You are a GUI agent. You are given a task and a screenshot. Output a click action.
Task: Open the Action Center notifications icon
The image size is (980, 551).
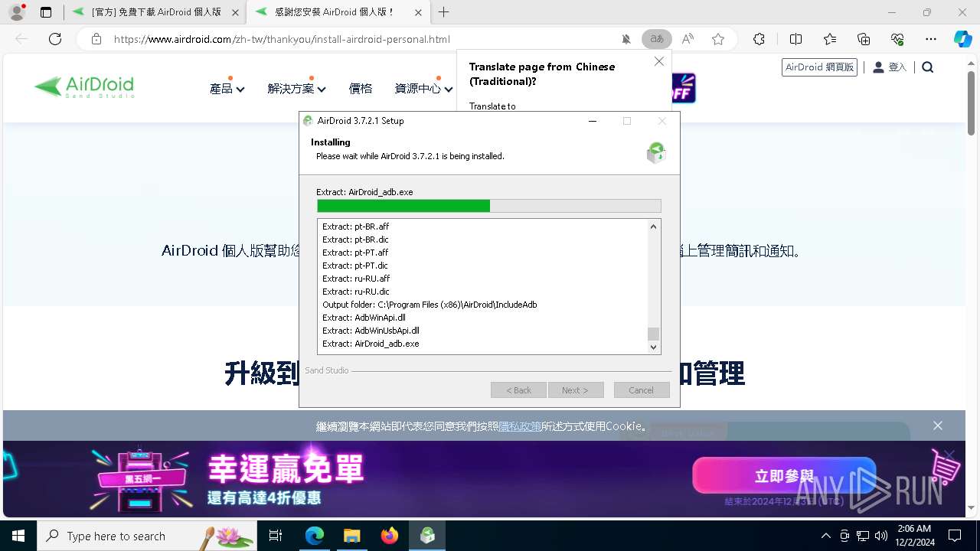point(955,536)
